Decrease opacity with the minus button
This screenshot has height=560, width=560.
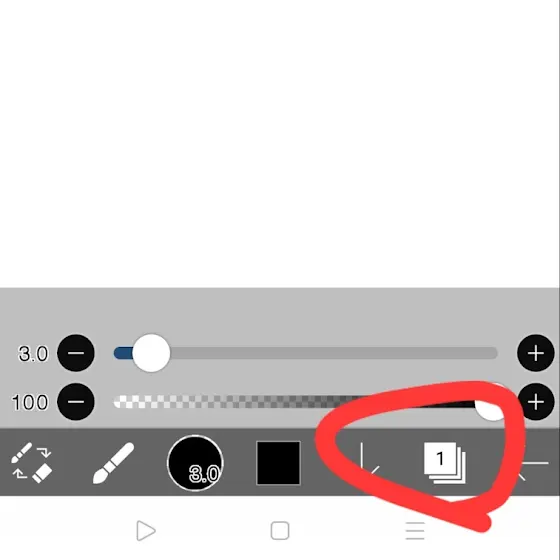[76, 402]
